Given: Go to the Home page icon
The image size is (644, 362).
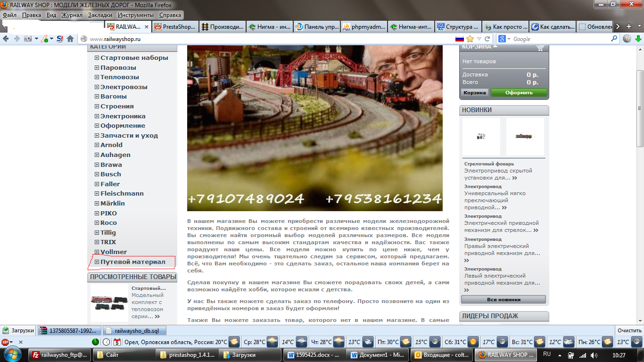Looking at the screenshot, I should 70,39.
